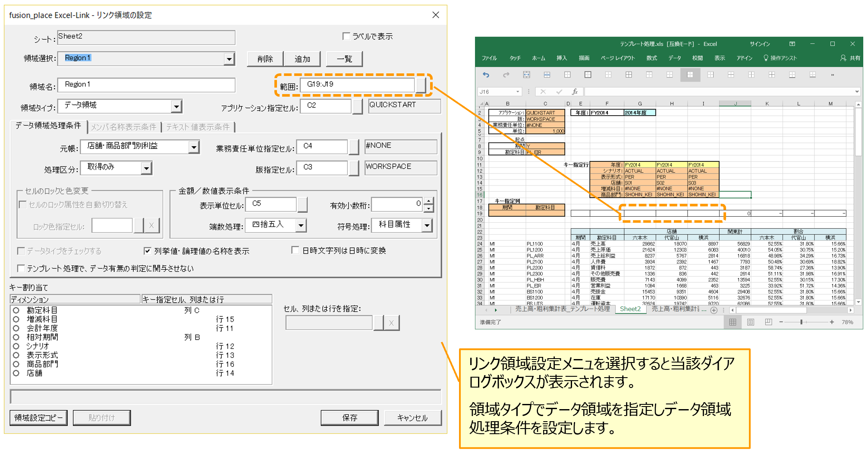This screenshot has width=868, height=454.
Task: Click the zoom in plus icon
Action: (x=832, y=322)
